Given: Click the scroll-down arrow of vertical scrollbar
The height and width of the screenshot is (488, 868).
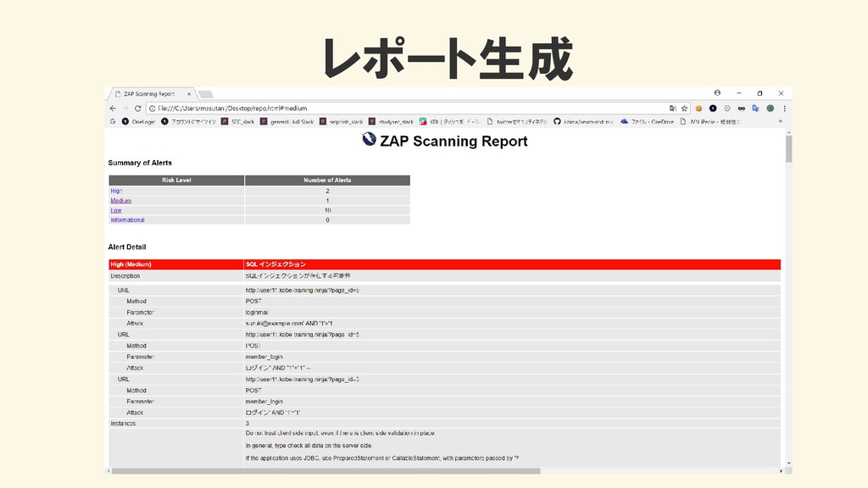Looking at the screenshot, I should pyautogui.click(x=788, y=463).
